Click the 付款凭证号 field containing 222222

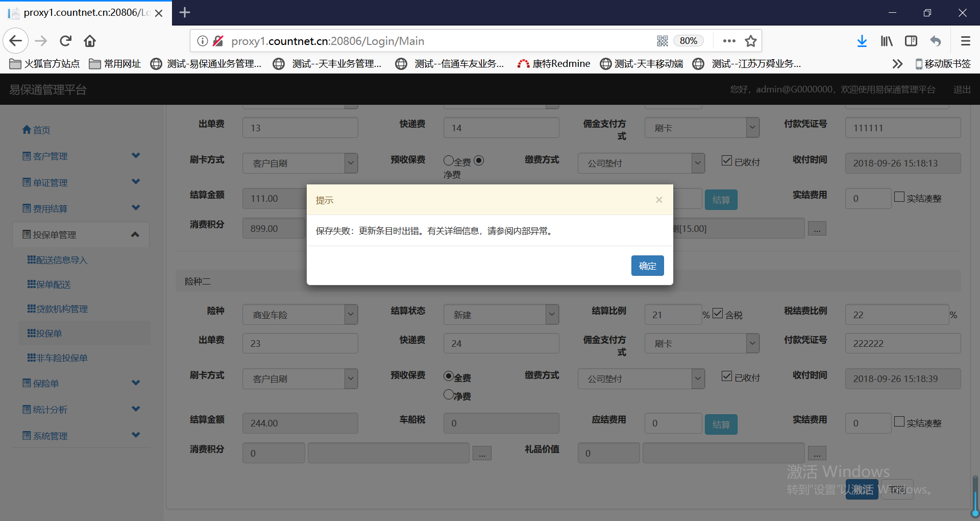pyautogui.click(x=902, y=343)
